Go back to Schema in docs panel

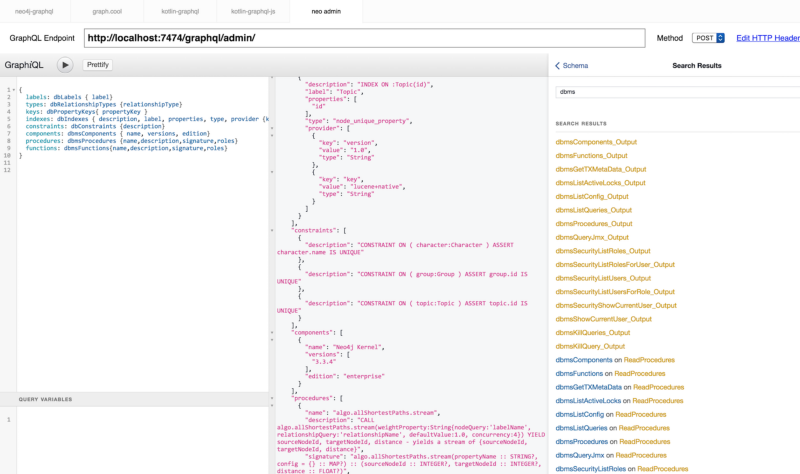572,65
